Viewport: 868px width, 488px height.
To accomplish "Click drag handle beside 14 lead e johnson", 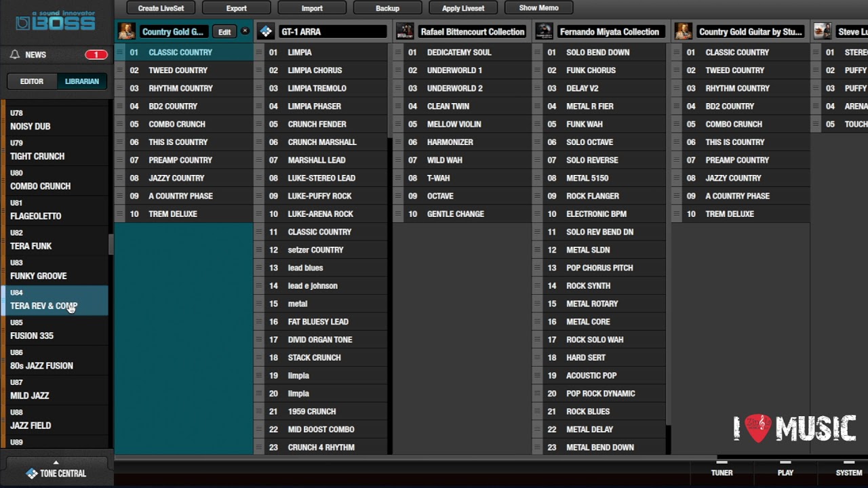I will (259, 285).
